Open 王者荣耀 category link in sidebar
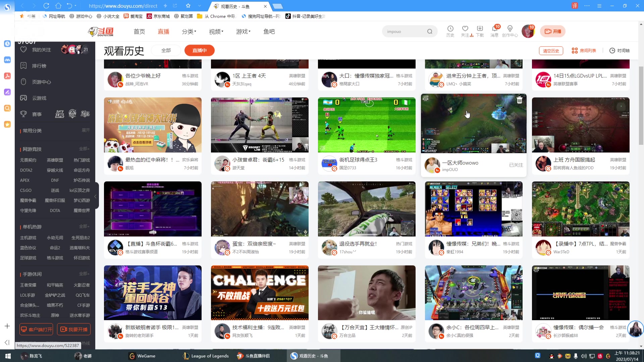Viewport: 644px width, 362px height. [28, 285]
